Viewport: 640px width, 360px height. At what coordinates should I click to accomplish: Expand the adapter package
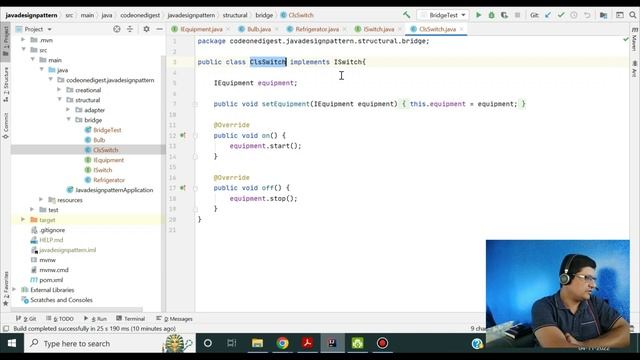(68, 110)
